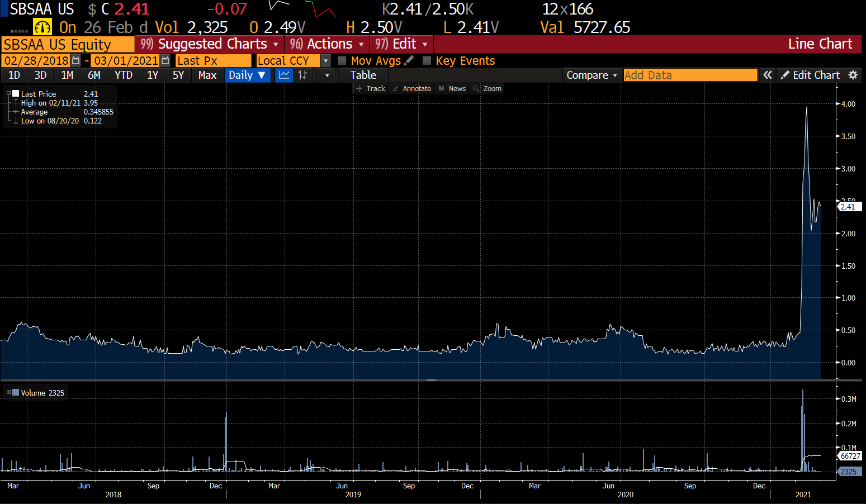866x504 pixels.
Task: Open the Daily frequency dropdown
Action: click(247, 75)
